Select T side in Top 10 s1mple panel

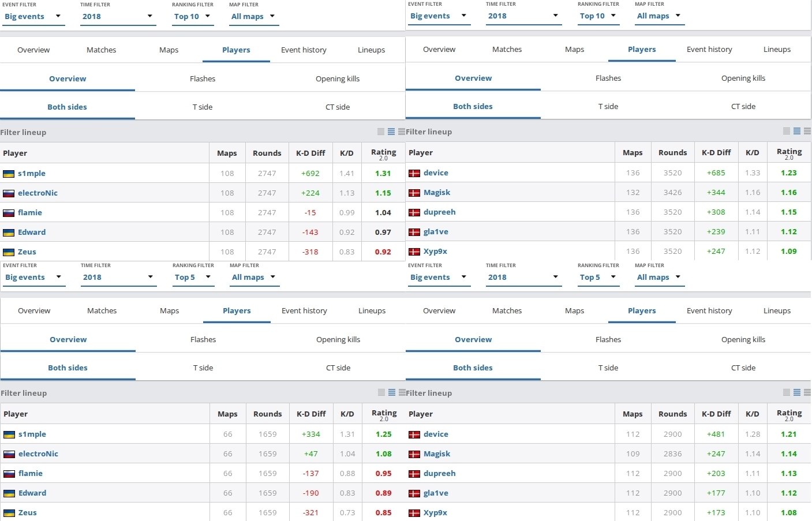tap(203, 107)
